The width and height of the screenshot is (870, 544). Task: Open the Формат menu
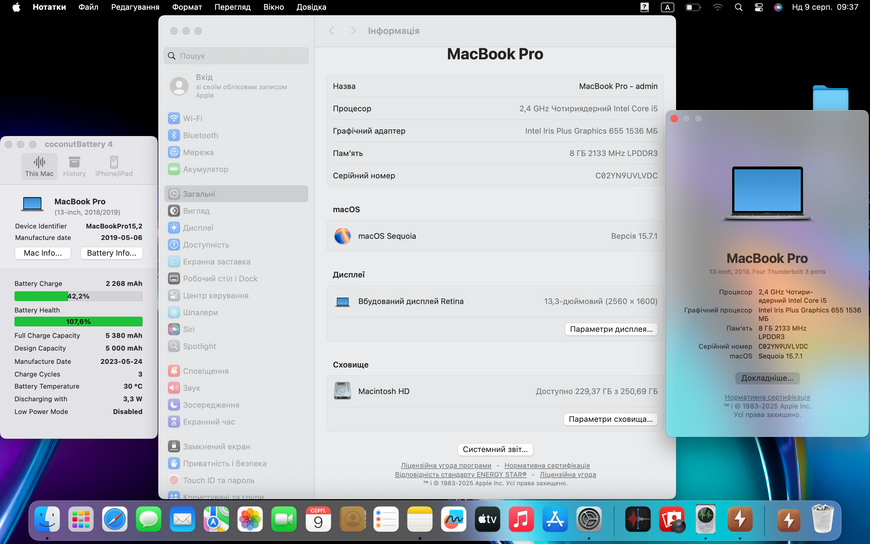[x=187, y=7]
